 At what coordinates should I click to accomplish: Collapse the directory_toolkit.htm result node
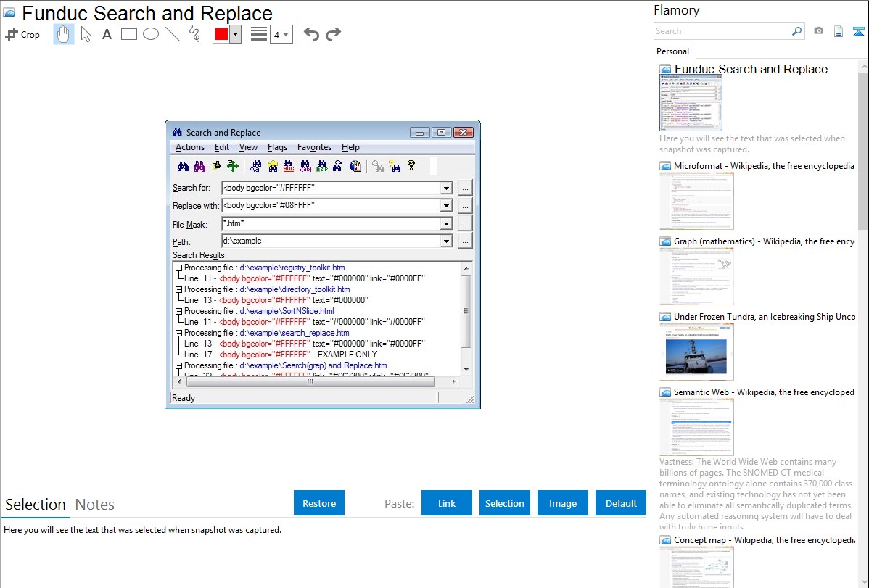pyautogui.click(x=179, y=289)
